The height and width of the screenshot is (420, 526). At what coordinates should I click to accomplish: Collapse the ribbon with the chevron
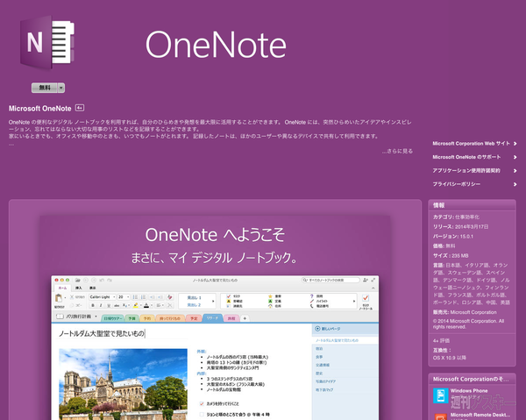(373, 288)
